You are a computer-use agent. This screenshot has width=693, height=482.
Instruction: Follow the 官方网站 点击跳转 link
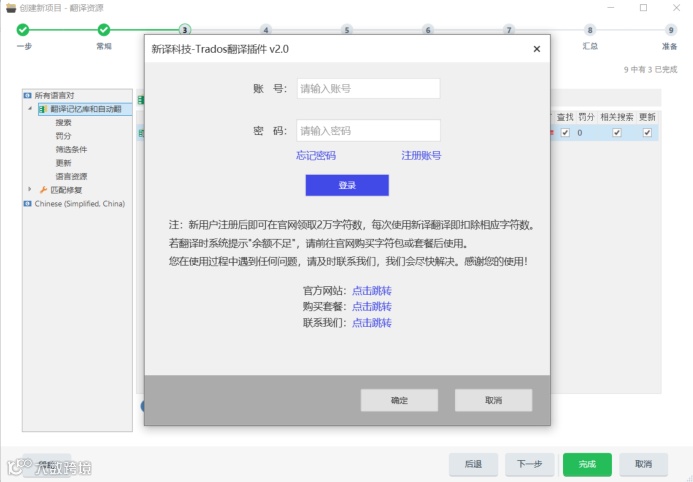point(371,291)
